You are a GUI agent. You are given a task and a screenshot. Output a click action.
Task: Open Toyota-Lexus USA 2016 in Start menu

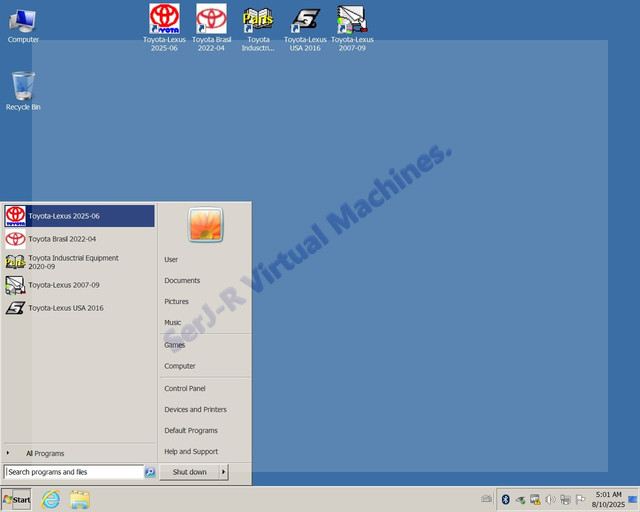79,308
